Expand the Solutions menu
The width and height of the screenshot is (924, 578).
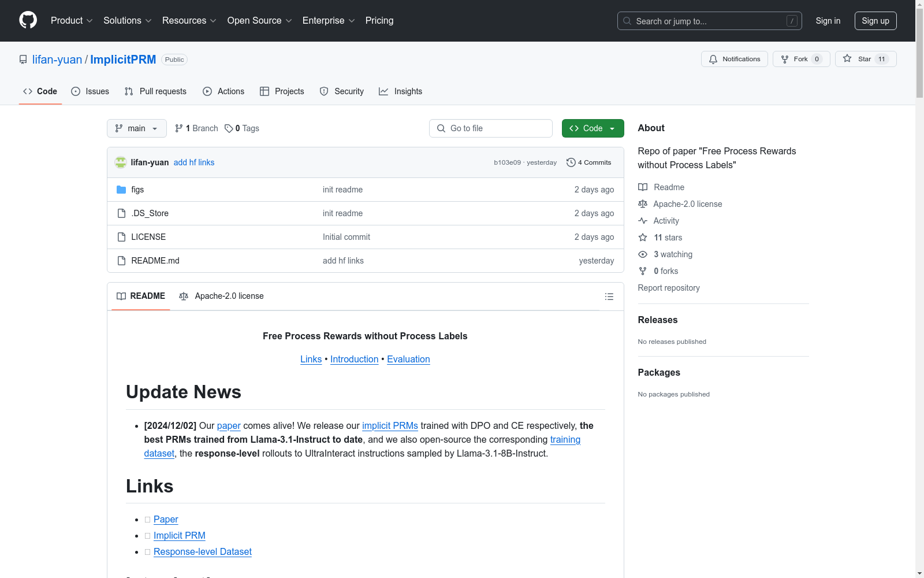(128, 21)
